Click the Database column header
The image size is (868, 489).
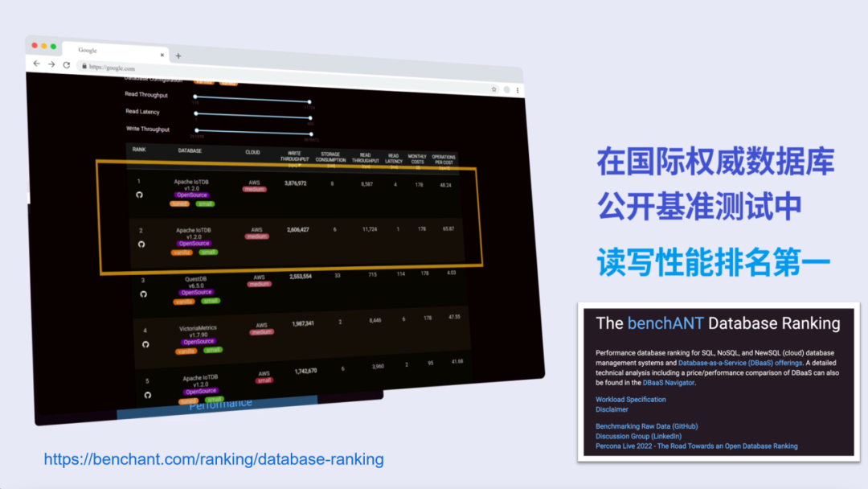190,150
